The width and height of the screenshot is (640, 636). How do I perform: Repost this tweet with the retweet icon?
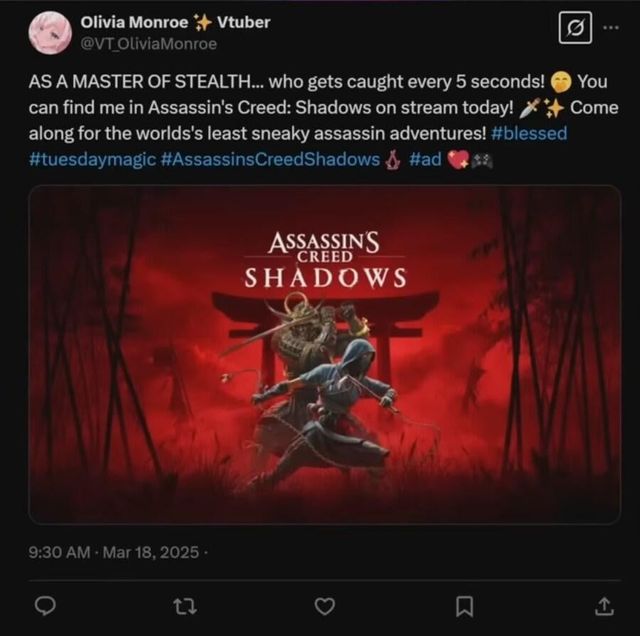coord(185,606)
